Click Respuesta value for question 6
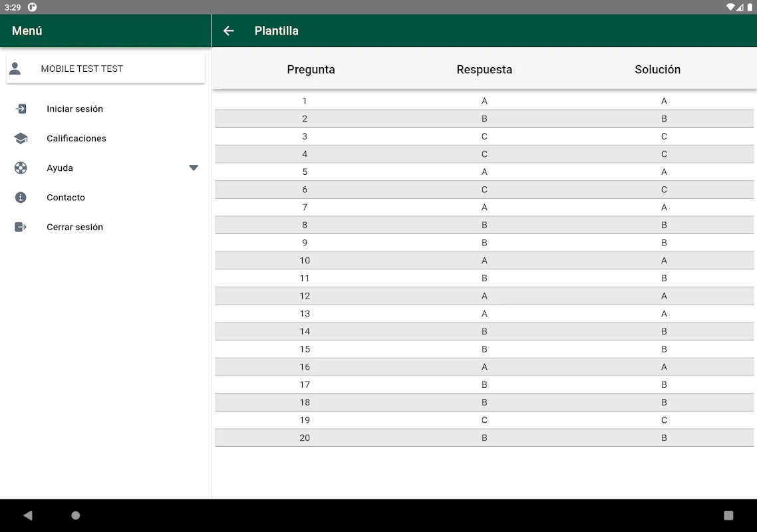This screenshot has width=757, height=532. [x=484, y=190]
